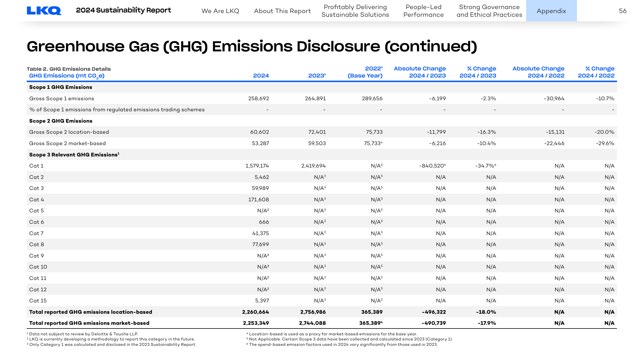Select Cat 1 2024 value 1,579,174
Screen dimensions: 644x362
point(257,166)
